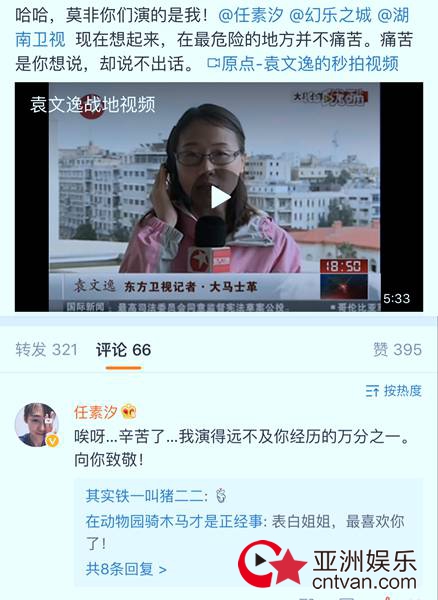Screen dimensions: 438x600
Task: Like the post via 赞 395
Action: [x=397, y=350]
